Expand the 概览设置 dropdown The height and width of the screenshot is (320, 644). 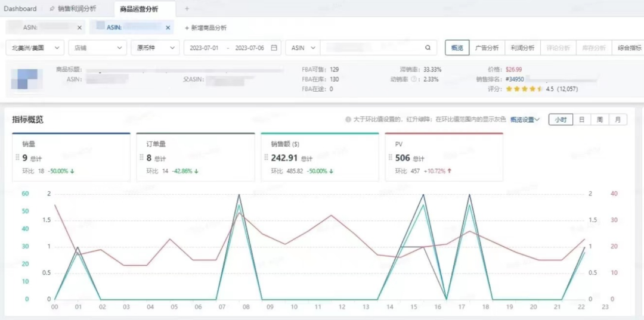click(x=525, y=120)
